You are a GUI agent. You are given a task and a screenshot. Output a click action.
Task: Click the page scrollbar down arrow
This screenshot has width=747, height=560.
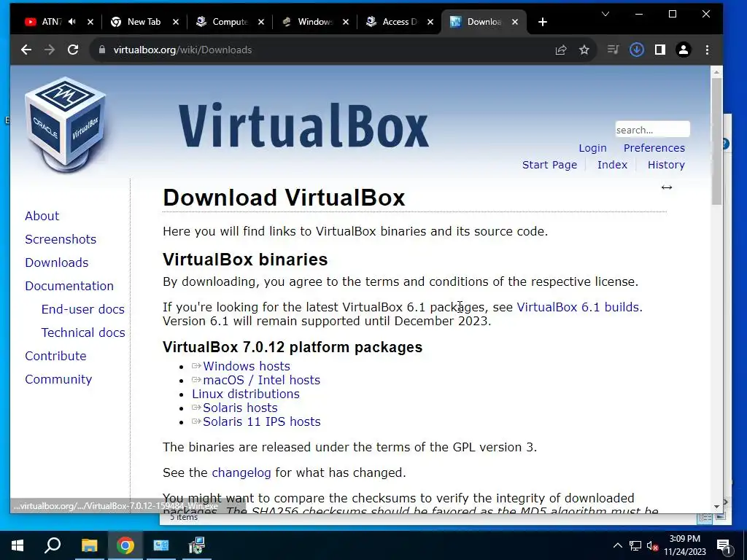click(716, 507)
